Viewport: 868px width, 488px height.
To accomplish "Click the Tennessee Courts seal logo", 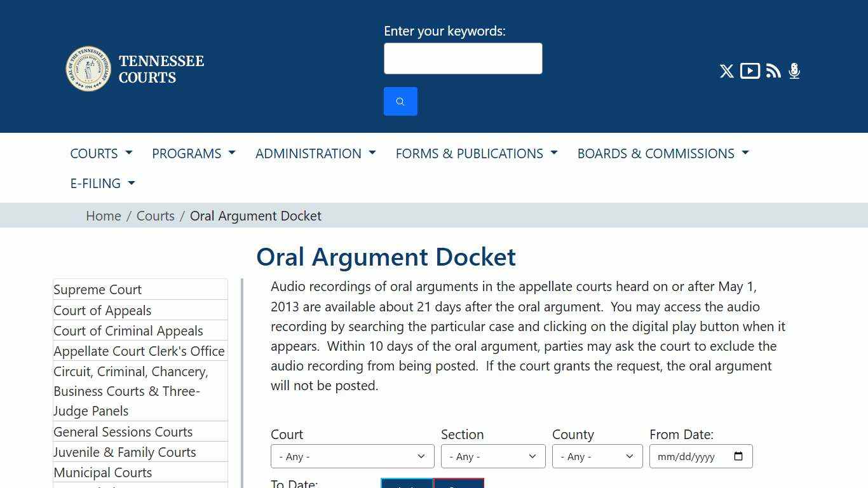I will [88, 68].
